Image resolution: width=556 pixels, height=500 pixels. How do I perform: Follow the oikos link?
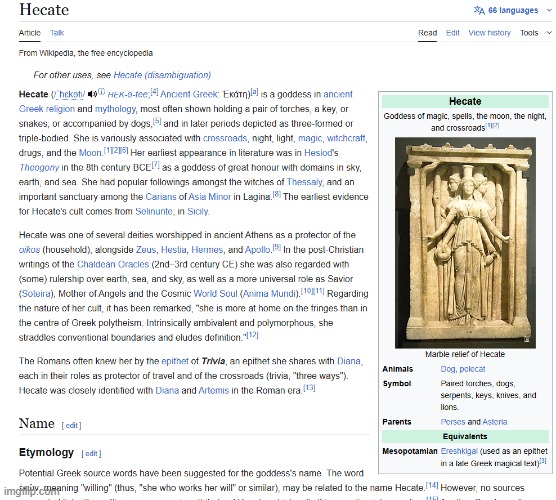[29, 250]
